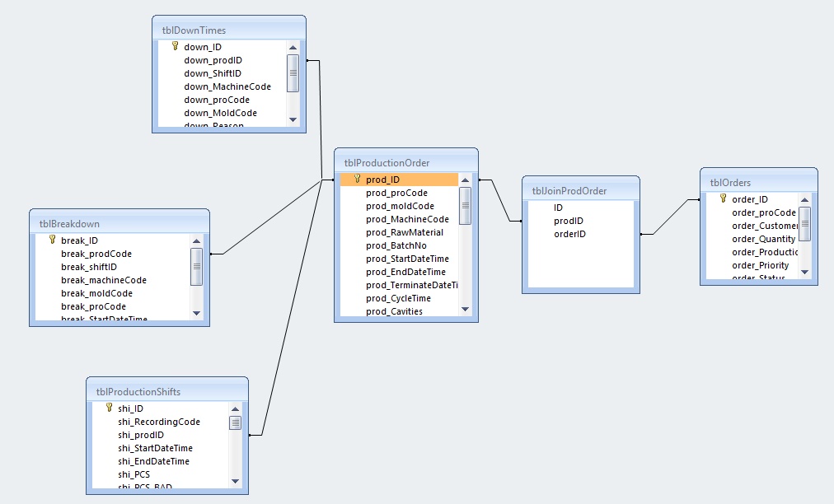Click the scrollbar thumb in tblDownTimes

293,72
